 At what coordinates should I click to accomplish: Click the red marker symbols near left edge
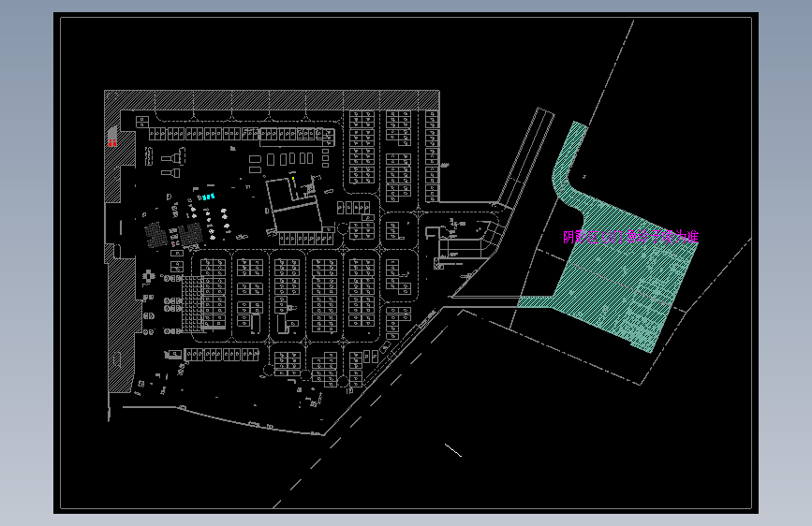click(112, 142)
